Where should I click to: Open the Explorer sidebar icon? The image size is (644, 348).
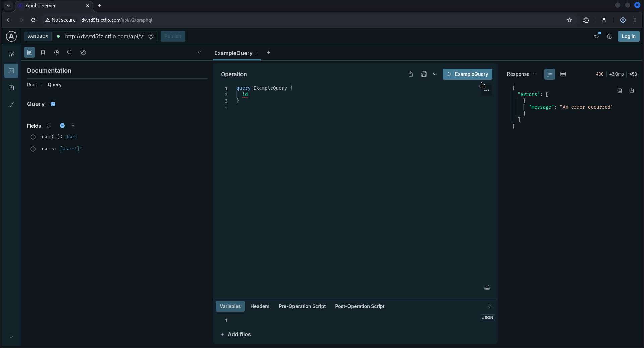(11, 71)
